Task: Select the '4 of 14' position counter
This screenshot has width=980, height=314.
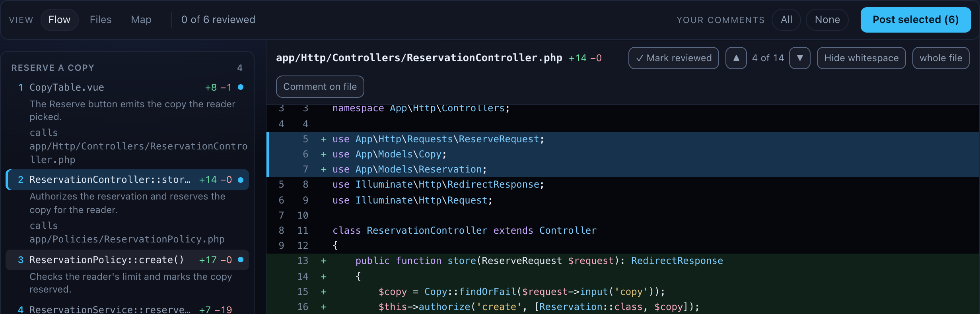Action: coord(768,58)
